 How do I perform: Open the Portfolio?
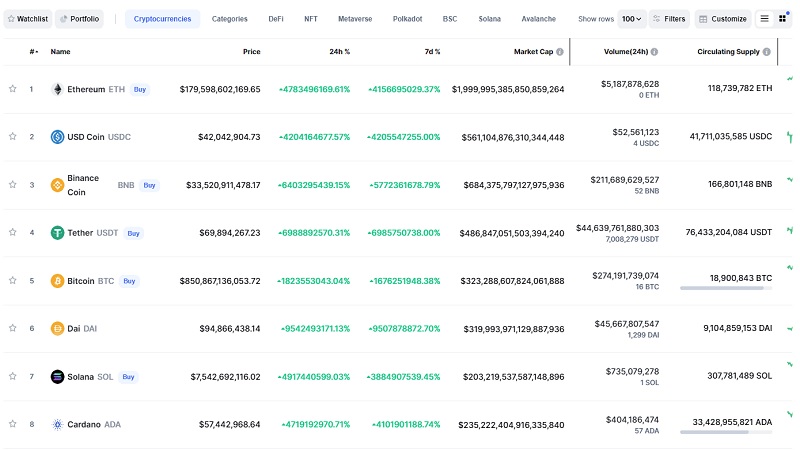80,19
